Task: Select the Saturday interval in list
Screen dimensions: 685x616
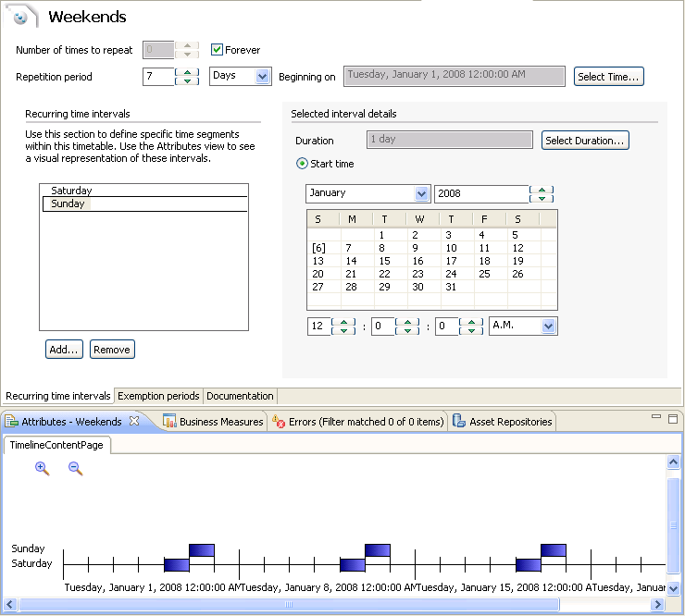Action: 144,191
